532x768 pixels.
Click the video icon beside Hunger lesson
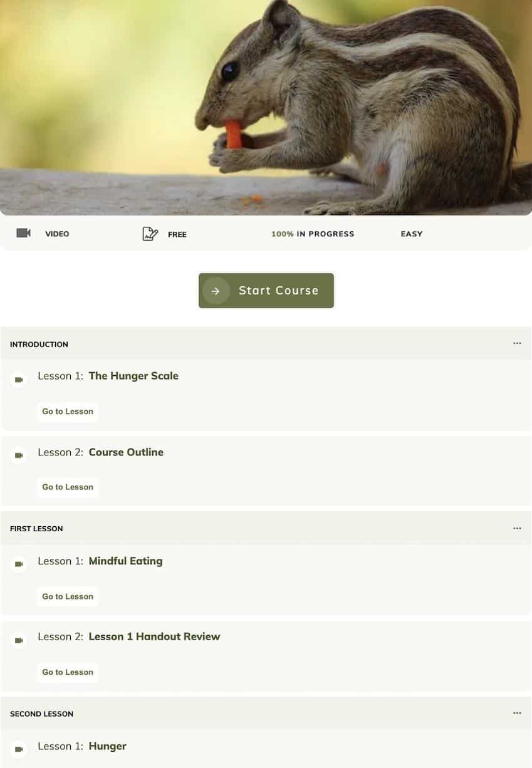pos(19,749)
